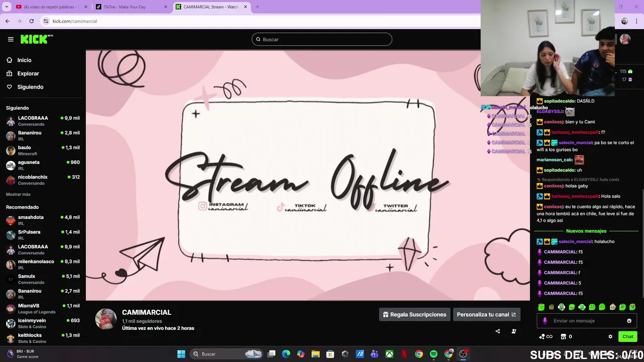Open followed channel nicobianchix

[43, 180]
